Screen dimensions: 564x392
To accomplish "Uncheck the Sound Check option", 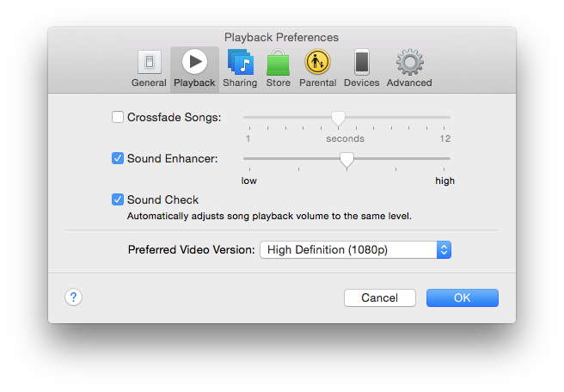I will point(118,199).
